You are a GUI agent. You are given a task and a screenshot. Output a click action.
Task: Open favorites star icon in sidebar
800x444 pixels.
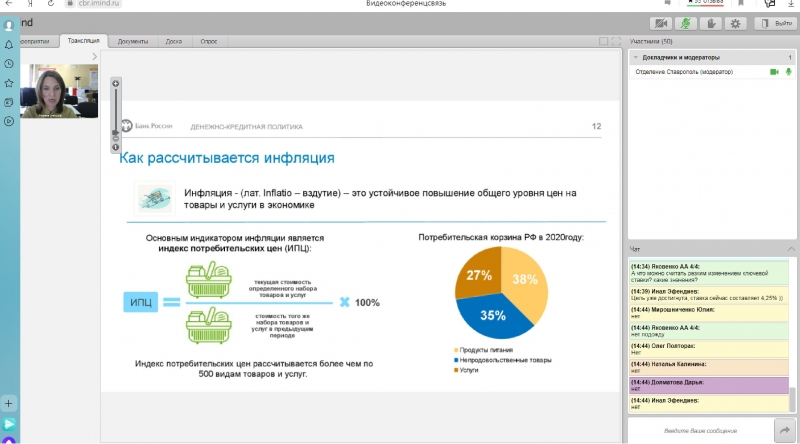coord(9,83)
